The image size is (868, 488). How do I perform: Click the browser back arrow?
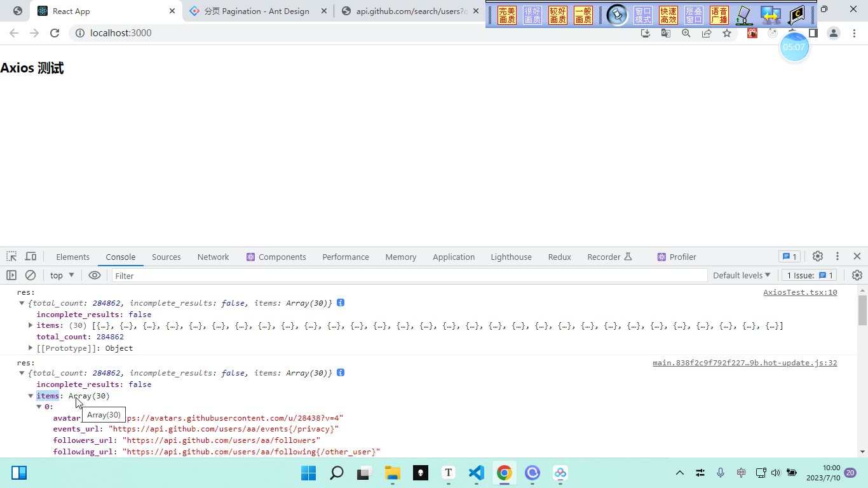point(14,33)
